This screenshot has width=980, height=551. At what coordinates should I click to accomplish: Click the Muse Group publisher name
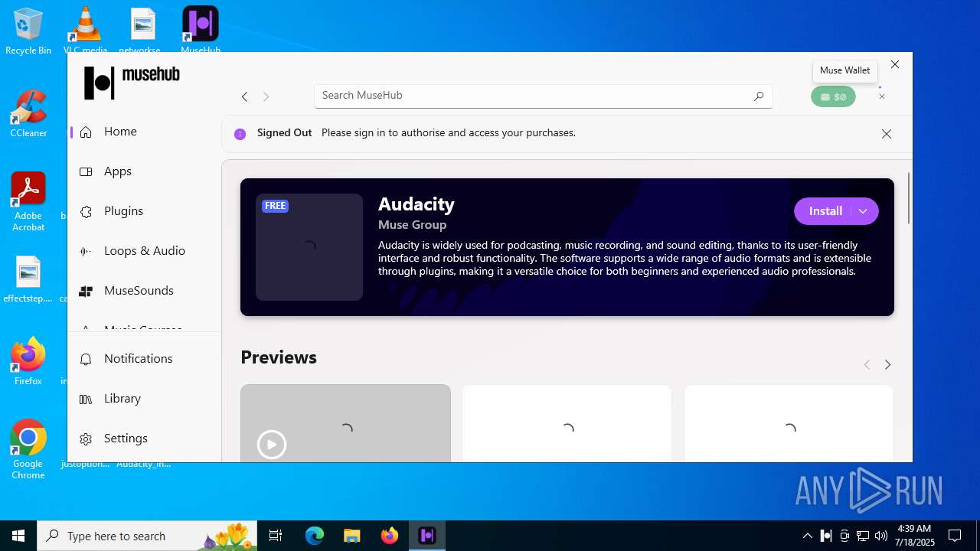pos(412,225)
